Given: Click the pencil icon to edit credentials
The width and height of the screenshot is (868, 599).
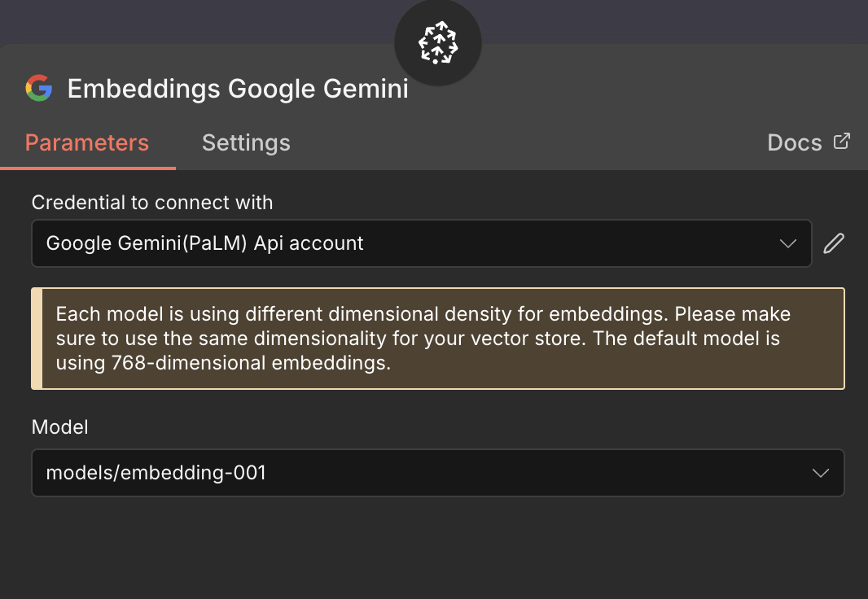Looking at the screenshot, I should (834, 243).
